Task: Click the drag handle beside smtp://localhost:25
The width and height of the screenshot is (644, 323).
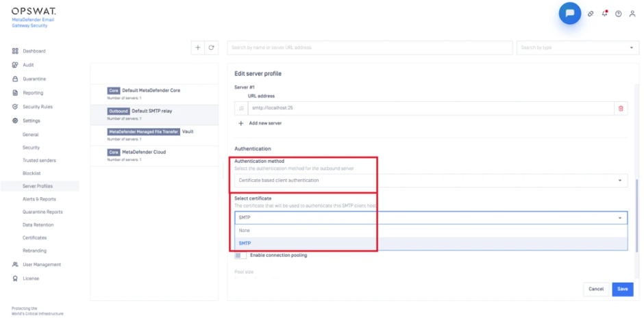Action: (x=241, y=108)
